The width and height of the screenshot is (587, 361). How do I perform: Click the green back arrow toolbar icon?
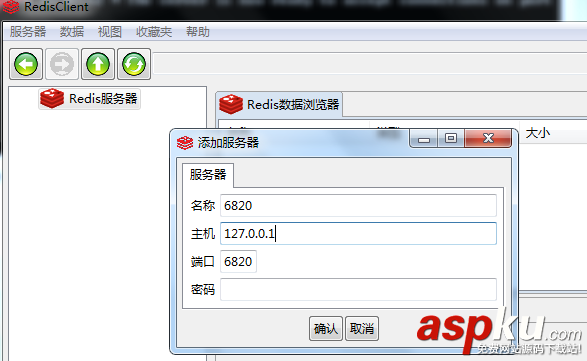26,64
